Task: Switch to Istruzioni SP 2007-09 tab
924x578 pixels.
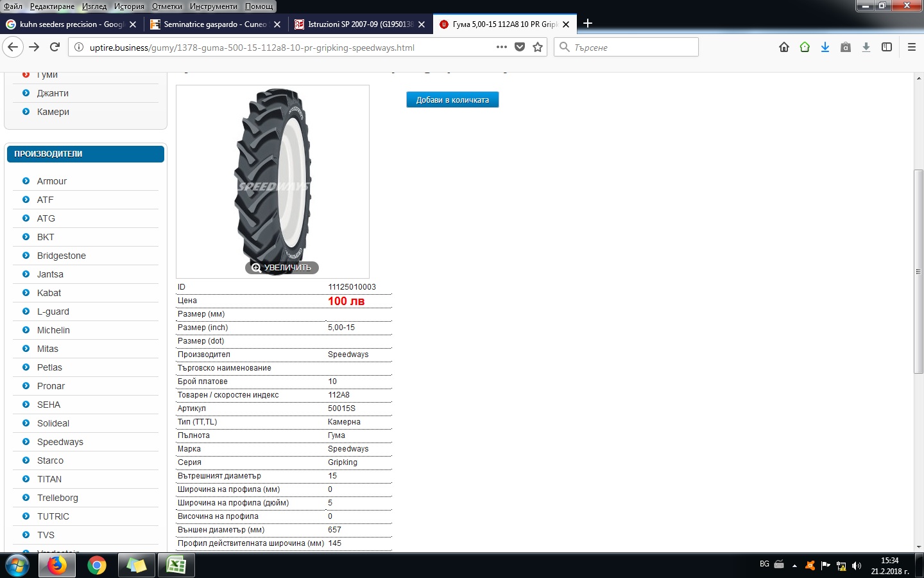Action: coord(359,24)
